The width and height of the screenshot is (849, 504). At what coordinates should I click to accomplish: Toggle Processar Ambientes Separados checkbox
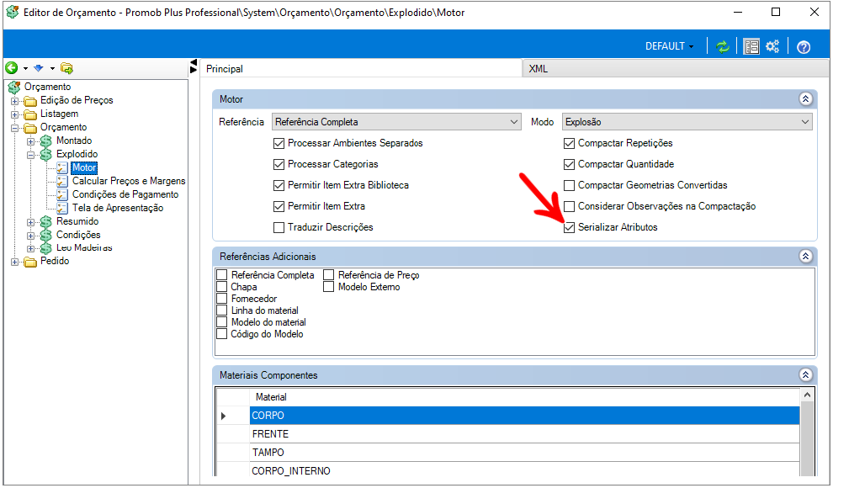[x=279, y=143]
